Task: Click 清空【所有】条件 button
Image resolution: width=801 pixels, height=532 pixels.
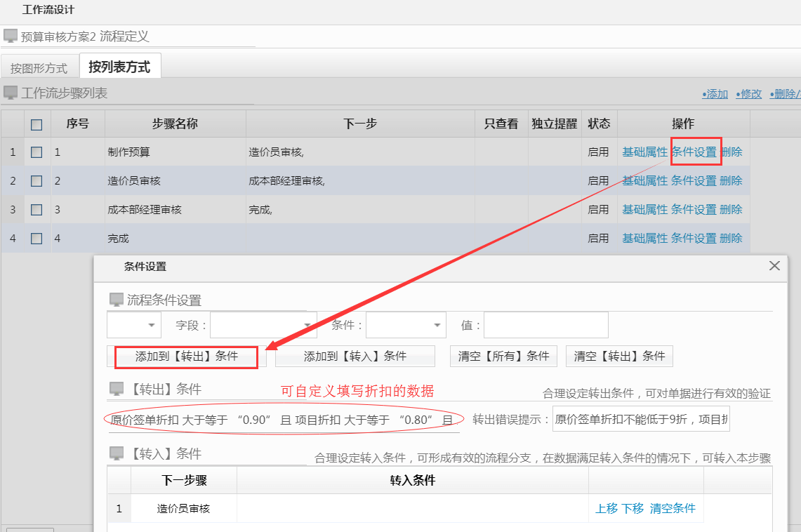Action: pyautogui.click(x=503, y=356)
